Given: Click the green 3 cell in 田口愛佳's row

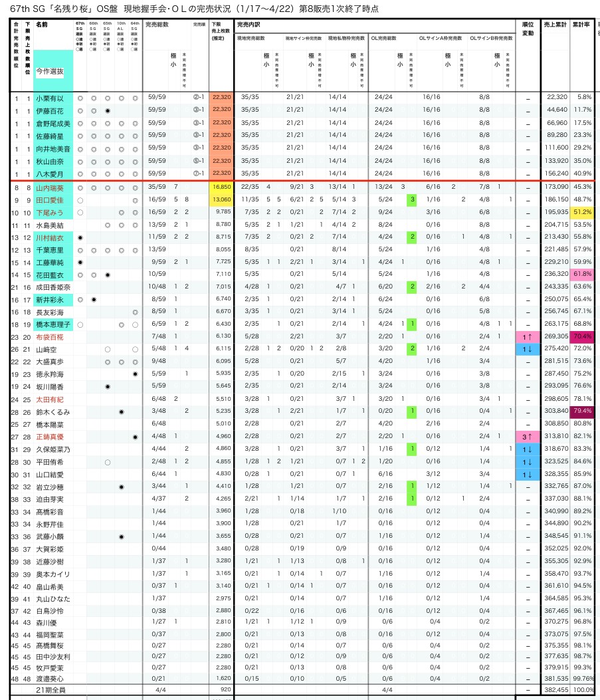Looking at the screenshot, I should click(413, 199).
